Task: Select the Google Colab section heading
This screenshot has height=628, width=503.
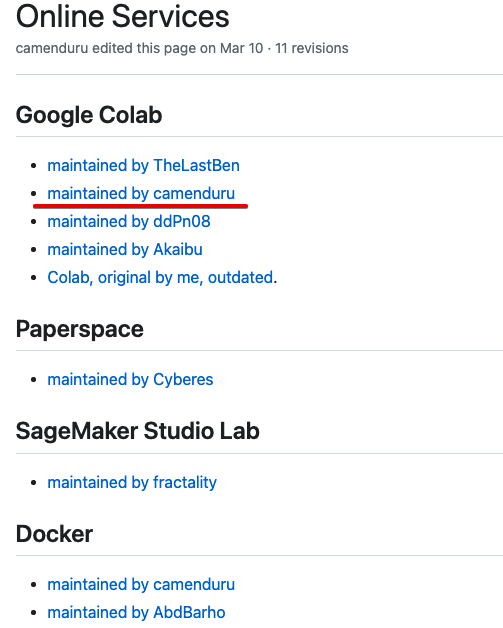Action: click(89, 115)
